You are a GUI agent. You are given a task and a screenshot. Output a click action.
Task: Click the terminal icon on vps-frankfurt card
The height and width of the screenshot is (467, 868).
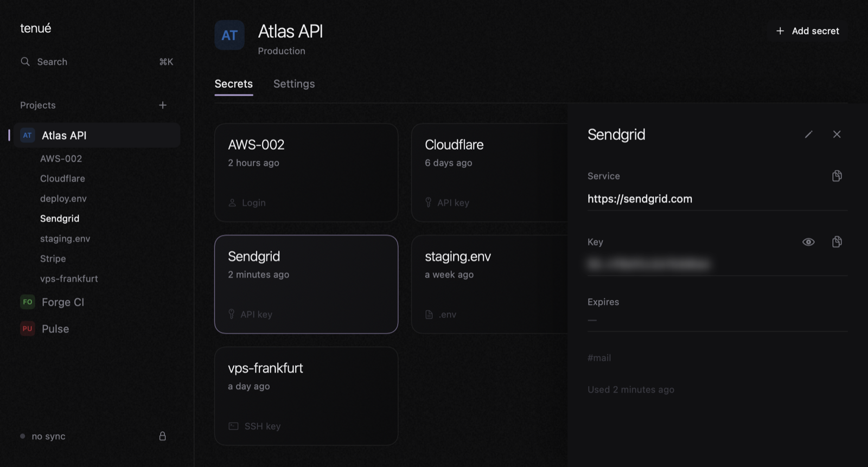233,426
